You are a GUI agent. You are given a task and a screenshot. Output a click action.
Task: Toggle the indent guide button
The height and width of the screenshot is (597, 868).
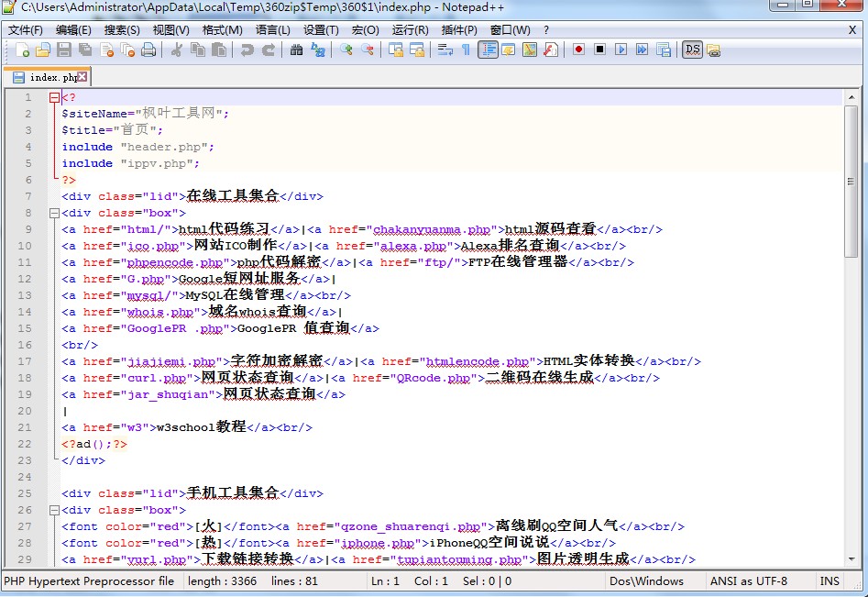(x=488, y=50)
